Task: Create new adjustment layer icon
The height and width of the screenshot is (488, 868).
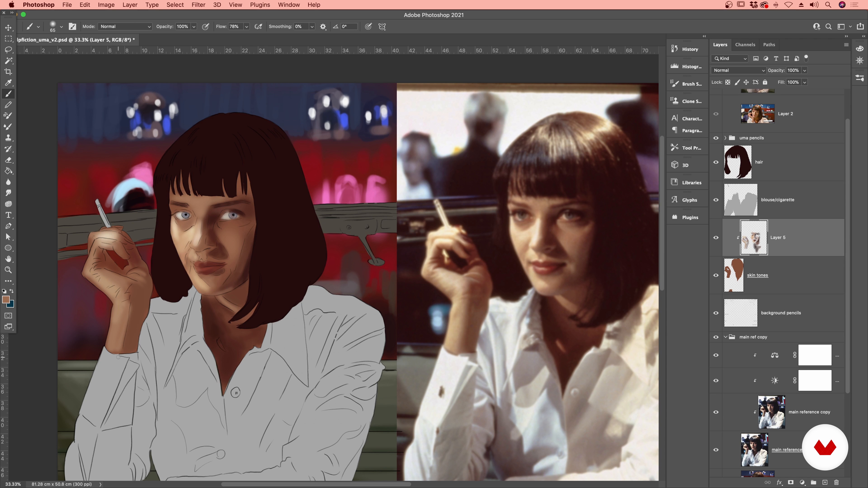Action: [802, 482]
